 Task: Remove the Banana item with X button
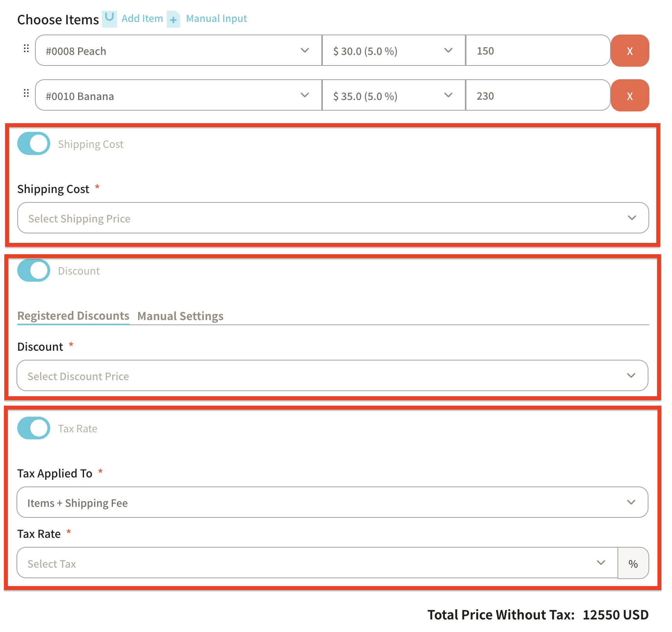(629, 96)
